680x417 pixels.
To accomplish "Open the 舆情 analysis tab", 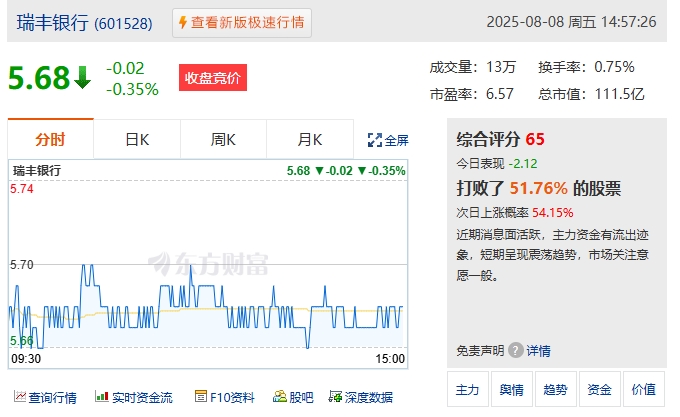I will (512, 389).
